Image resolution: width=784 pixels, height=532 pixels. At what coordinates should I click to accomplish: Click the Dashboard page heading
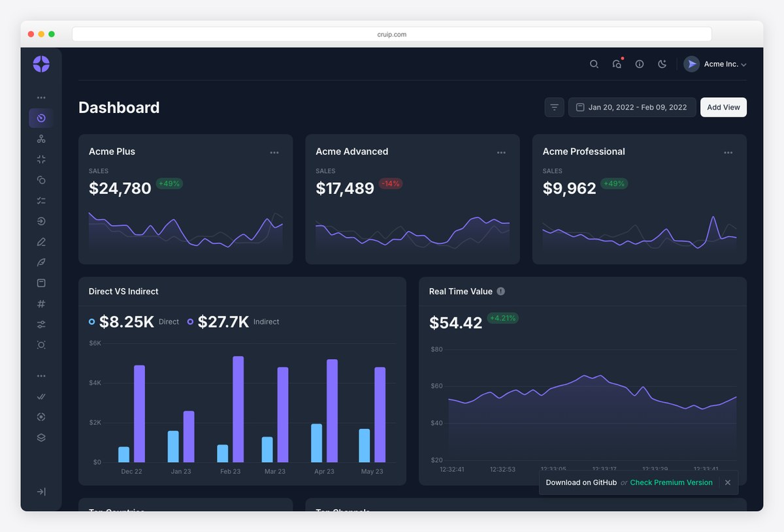[119, 108]
